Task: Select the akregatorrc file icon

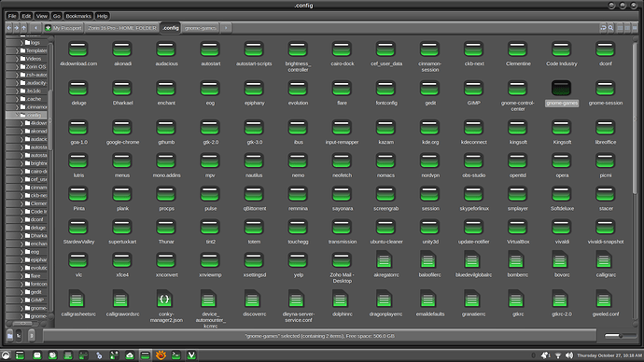Action: point(385,259)
